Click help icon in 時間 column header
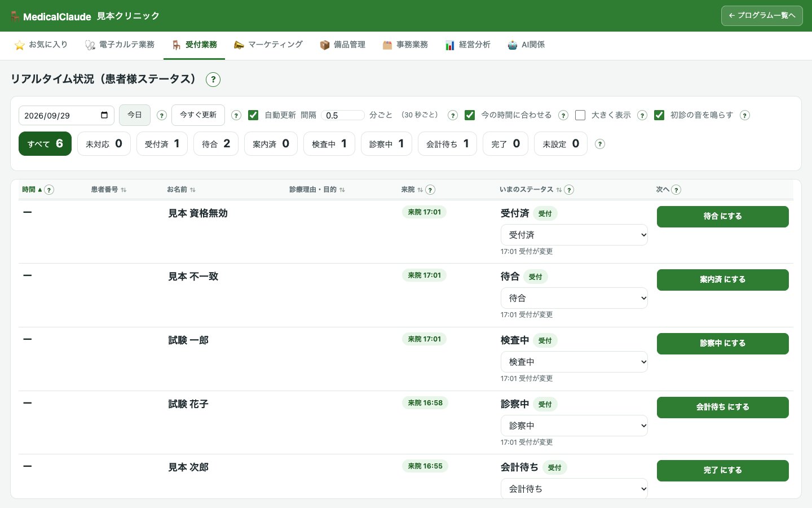 tap(49, 190)
